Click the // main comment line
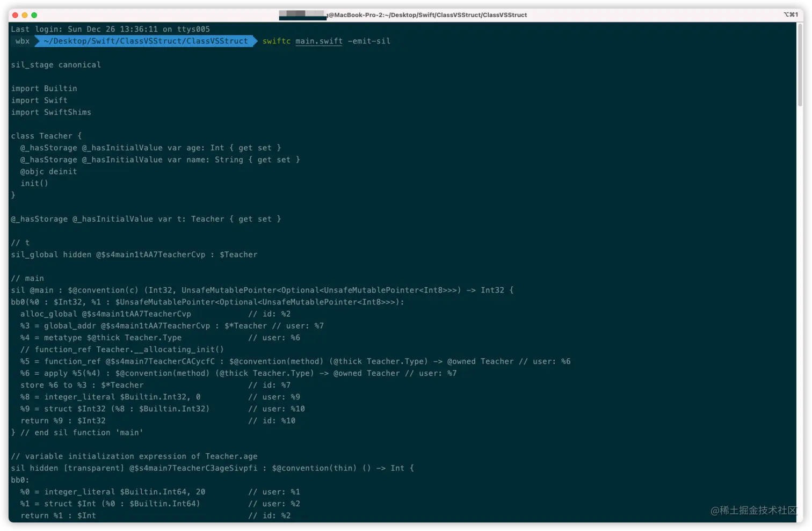 click(x=27, y=278)
